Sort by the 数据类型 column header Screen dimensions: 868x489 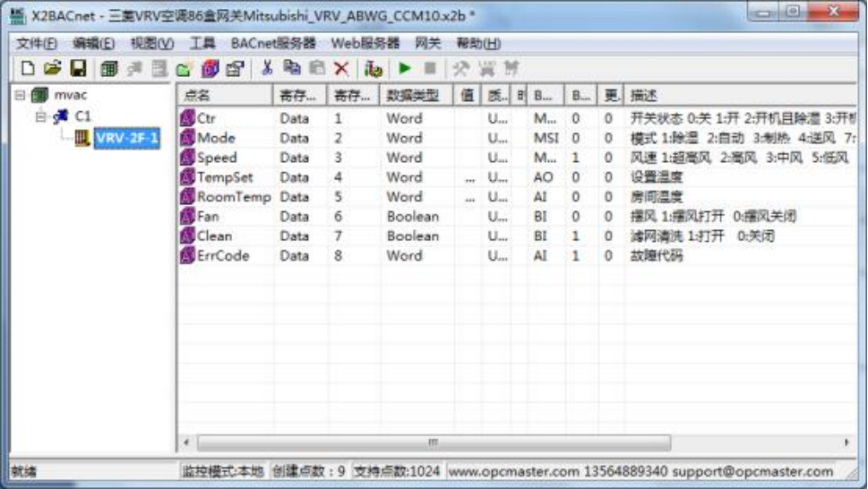pos(416,95)
